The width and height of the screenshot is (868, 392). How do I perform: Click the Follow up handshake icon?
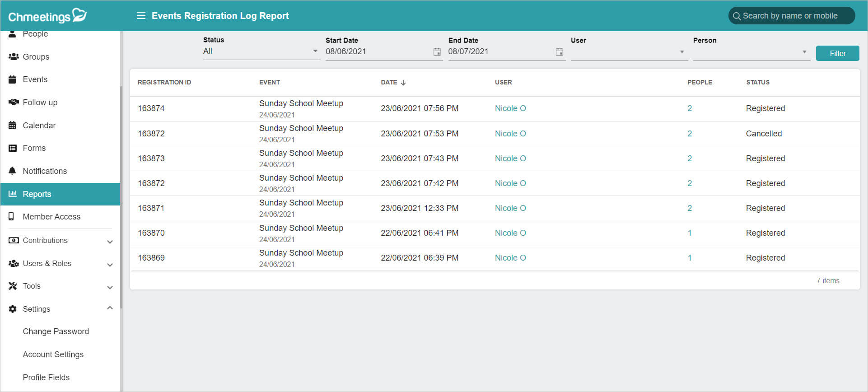click(x=14, y=102)
